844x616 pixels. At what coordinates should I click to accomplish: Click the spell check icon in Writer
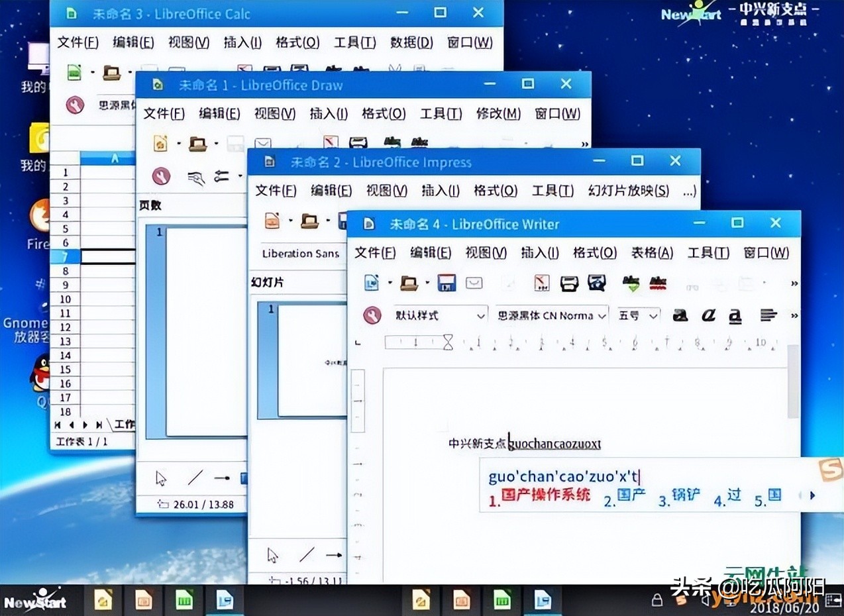tap(629, 283)
